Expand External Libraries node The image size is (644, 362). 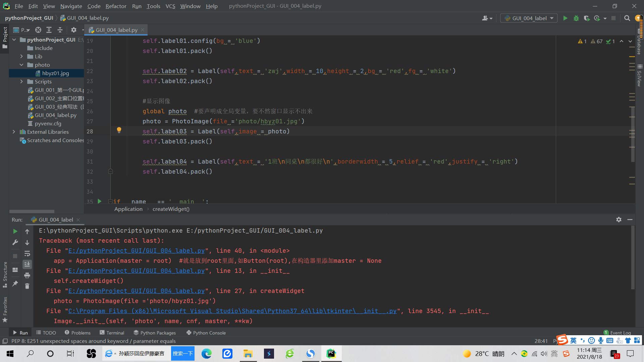(x=14, y=132)
